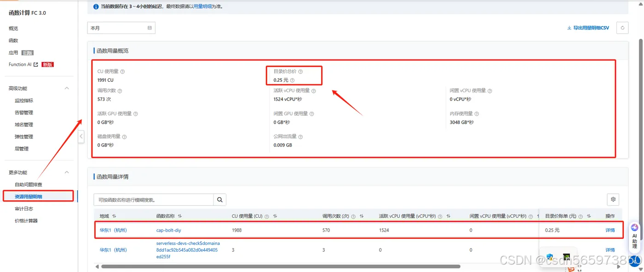Sort table by 目录价账单 (元) column sort icon

pyautogui.click(x=589, y=216)
